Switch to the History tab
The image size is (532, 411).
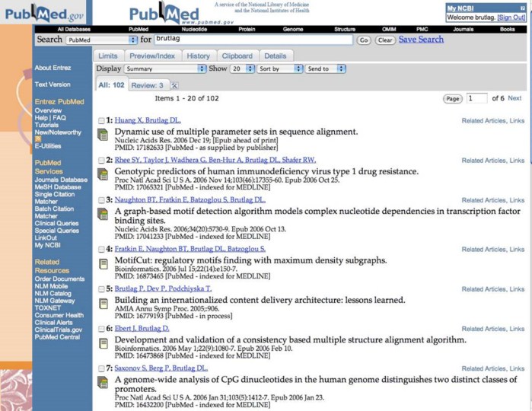(x=198, y=56)
